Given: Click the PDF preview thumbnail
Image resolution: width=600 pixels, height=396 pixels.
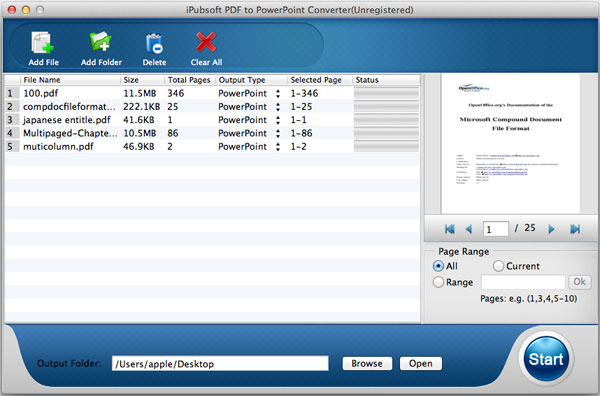Looking at the screenshot, I should click(x=510, y=144).
